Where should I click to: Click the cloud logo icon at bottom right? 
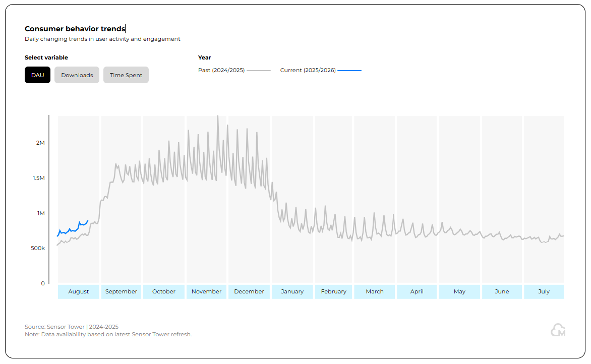pyautogui.click(x=558, y=330)
